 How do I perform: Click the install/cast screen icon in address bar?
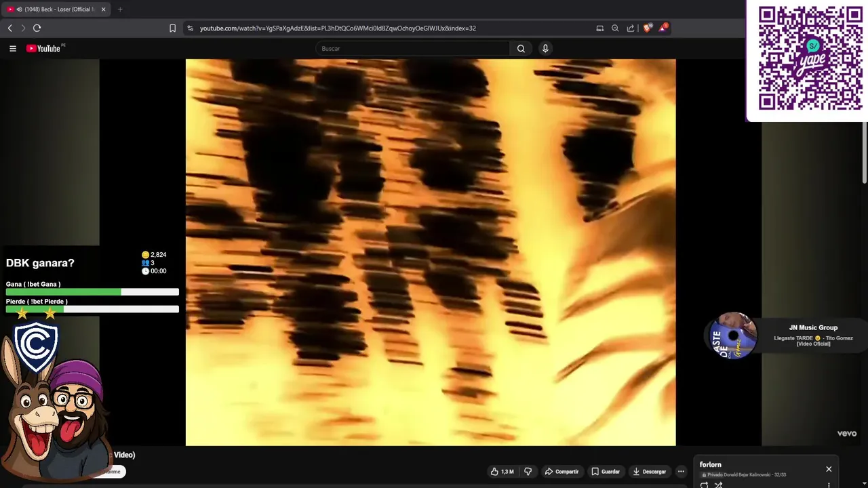point(599,28)
